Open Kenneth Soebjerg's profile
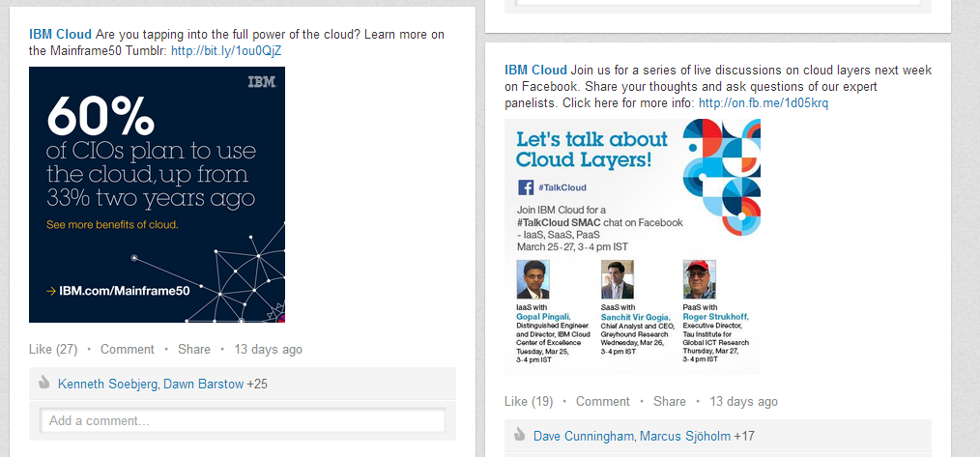The width and height of the screenshot is (980, 457). 106,385
